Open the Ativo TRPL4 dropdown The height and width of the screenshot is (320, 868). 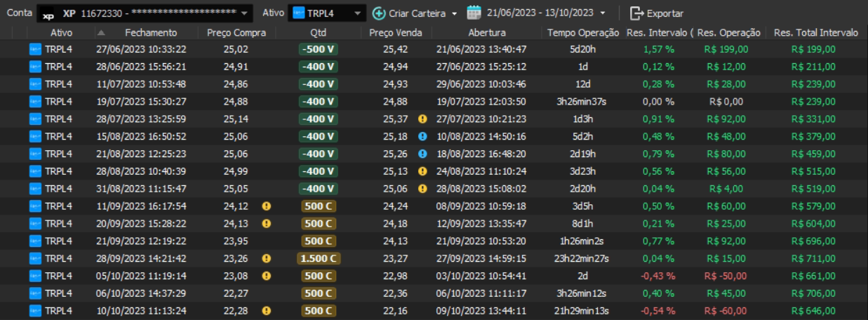click(358, 13)
